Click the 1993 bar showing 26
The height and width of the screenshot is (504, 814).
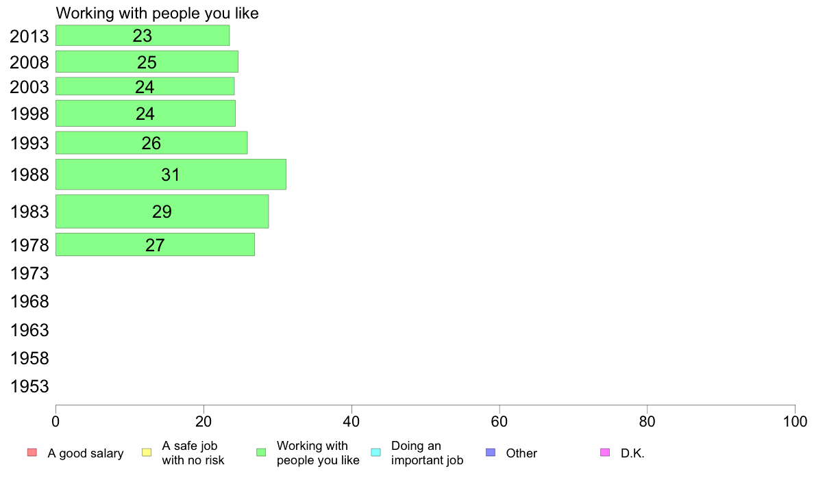151,142
